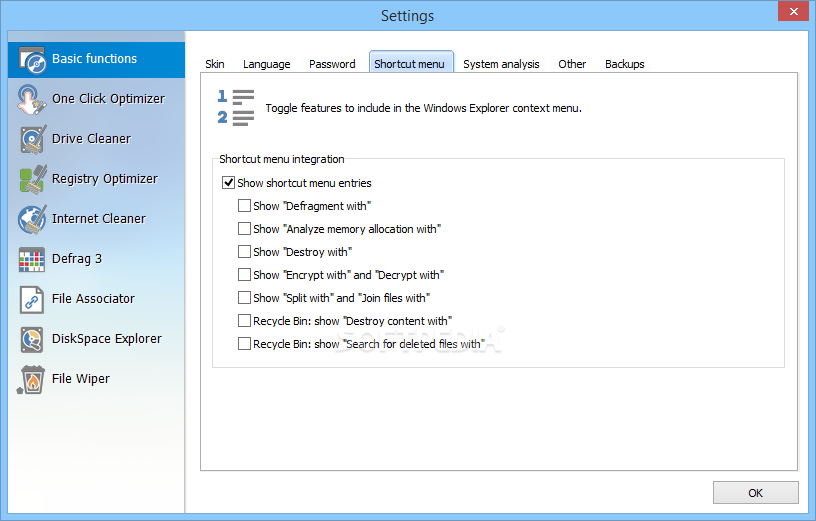Enable "Split with" and "Join files with"
The image size is (816, 521).
[244, 298]
